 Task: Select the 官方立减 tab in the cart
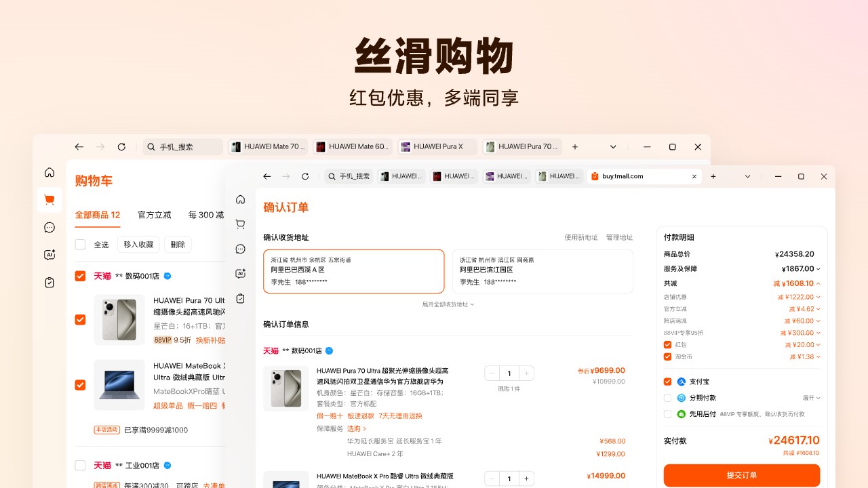(x=154, y=215)
